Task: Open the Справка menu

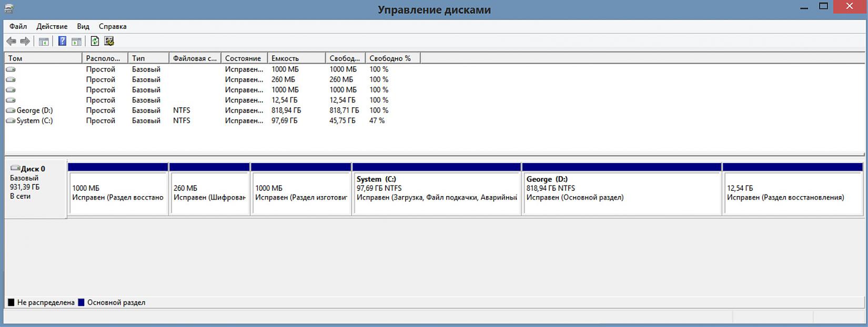Action: (113, 26)
